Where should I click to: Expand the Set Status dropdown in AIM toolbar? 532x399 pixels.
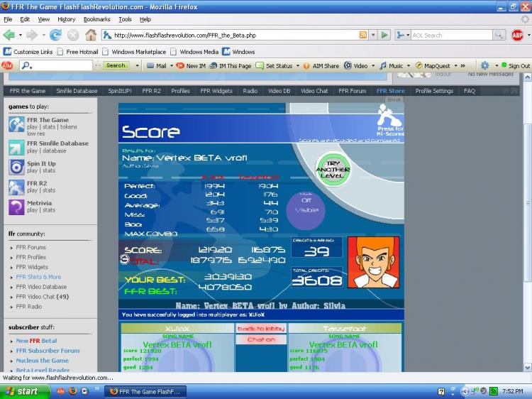(298, 65)
